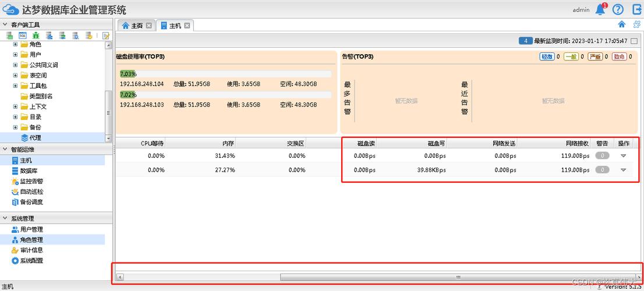Expand the 目录 tree folder
644x291 pixels.
click(x=15, y=117)
